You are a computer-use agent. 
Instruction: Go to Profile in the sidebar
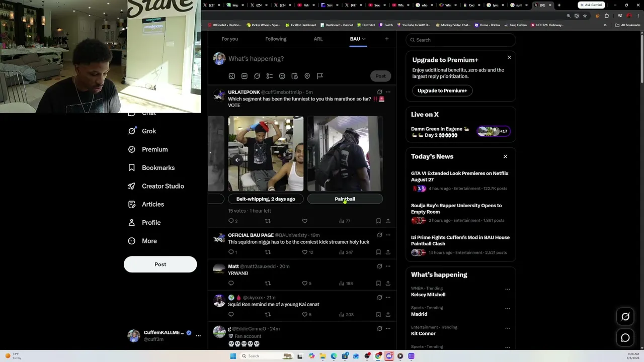(x=144, y=222)
